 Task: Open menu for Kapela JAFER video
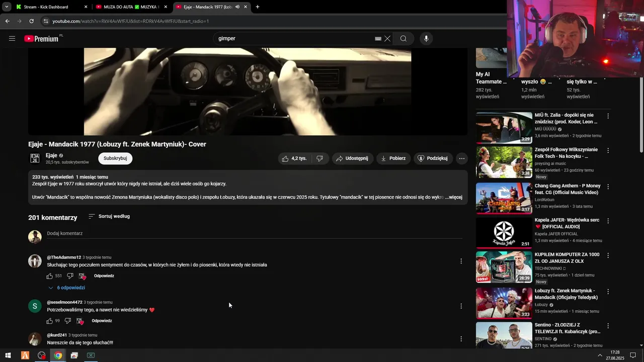[608, 221]
